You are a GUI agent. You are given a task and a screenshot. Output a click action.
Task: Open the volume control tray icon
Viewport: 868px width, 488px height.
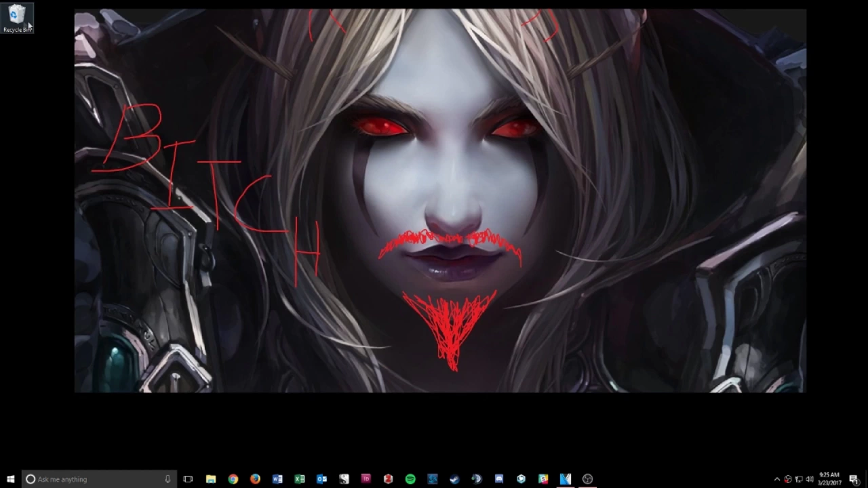pyautogui.click(x=810, y=479)
